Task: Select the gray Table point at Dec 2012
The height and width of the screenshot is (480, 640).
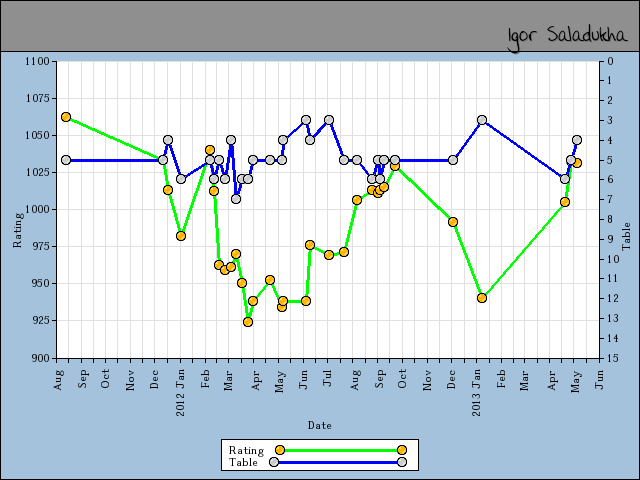Action: click(x=453, y=160)
